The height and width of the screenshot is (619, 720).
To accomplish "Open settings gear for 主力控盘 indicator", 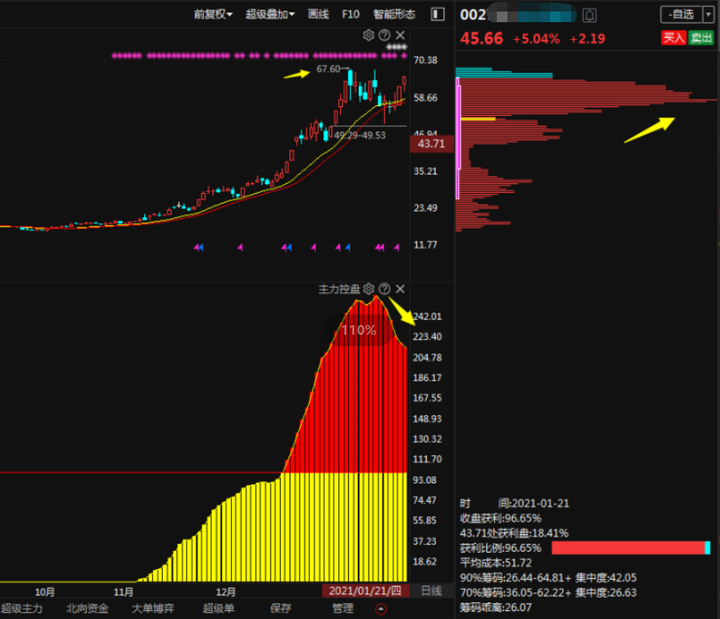I will [x=368, y=289].
